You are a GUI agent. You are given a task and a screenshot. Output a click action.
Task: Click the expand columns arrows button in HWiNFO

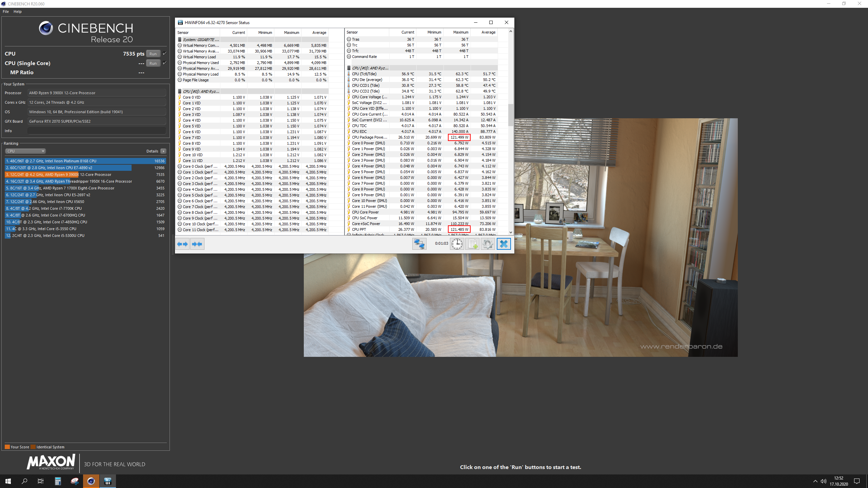pyautogui.click(x=182, y=244)
